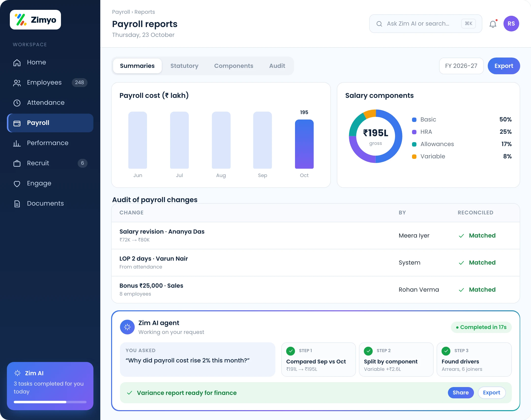
Task: Click the Oct bar in payroll chart
Action: [x=304, y=144]
